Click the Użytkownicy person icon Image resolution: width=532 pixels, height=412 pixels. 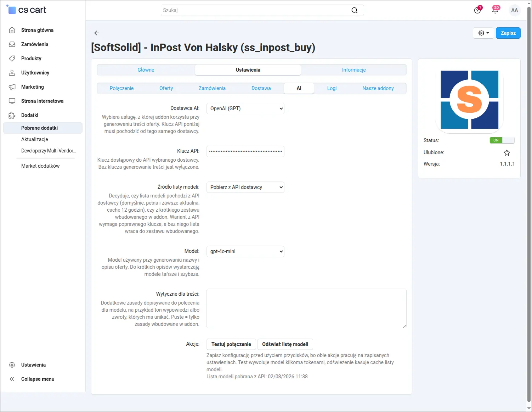coord(12,73)
